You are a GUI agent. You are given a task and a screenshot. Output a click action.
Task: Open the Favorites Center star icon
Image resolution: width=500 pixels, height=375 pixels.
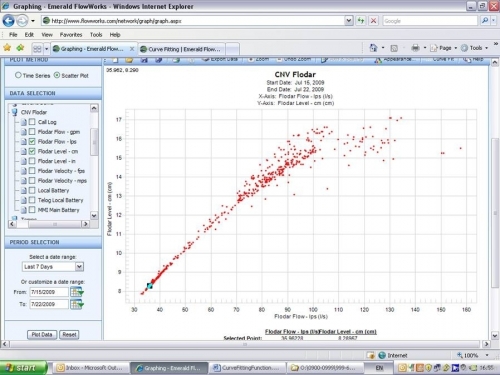(x=7, y=48)
